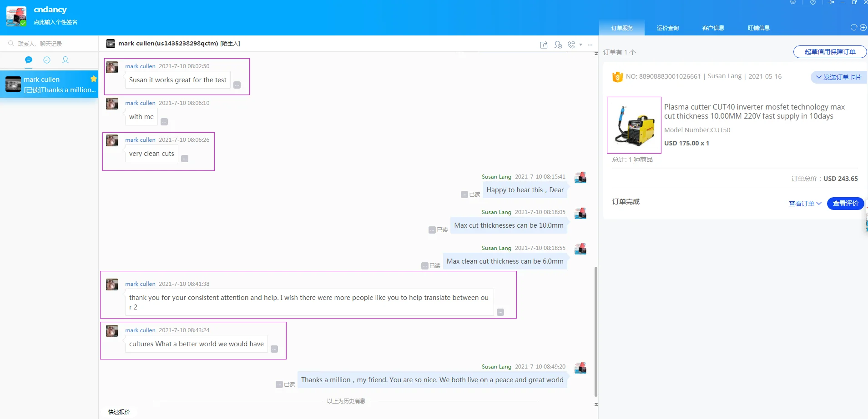868x419 pixels.
Task: Click the order shield icon beside the order number
Action: [x=617, y=77]
